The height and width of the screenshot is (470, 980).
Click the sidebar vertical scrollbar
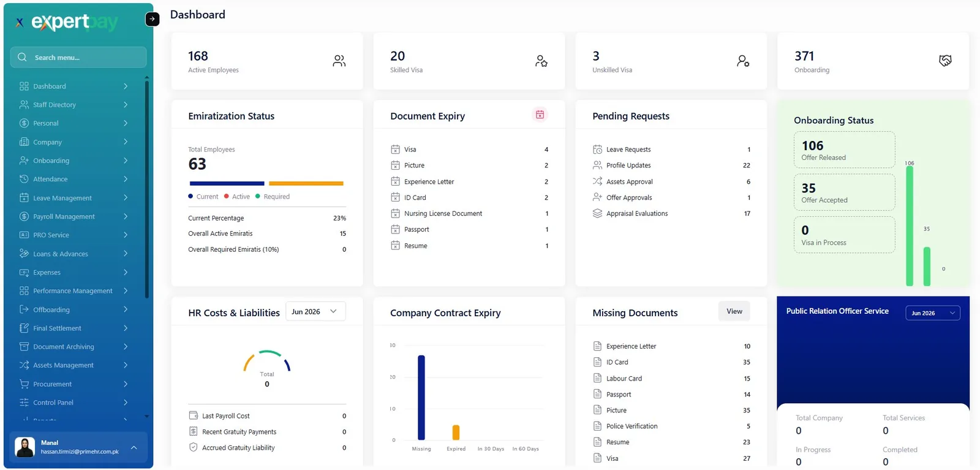pyautogui.click(x=146, y=189)
